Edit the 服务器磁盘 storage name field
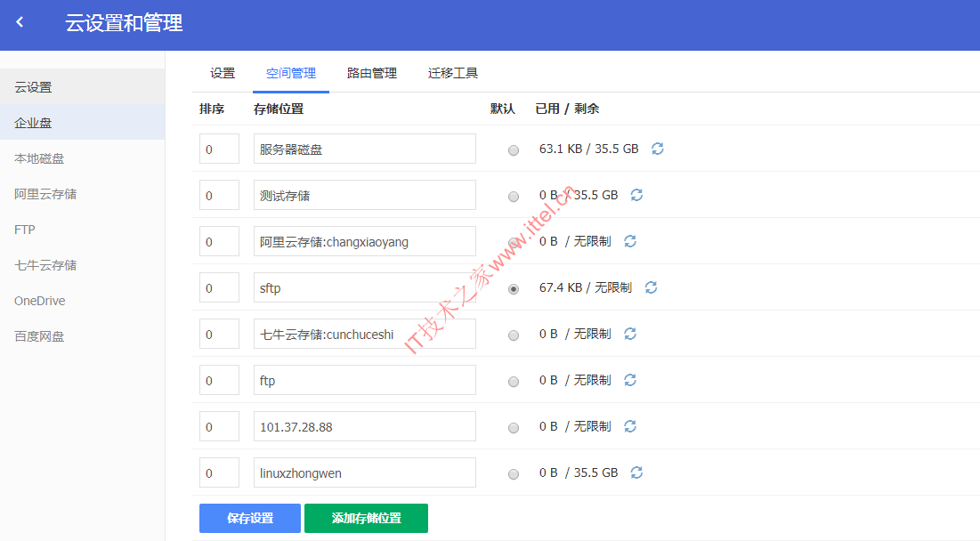This screenshot has width=980, height=541. [x=365, y=149]
